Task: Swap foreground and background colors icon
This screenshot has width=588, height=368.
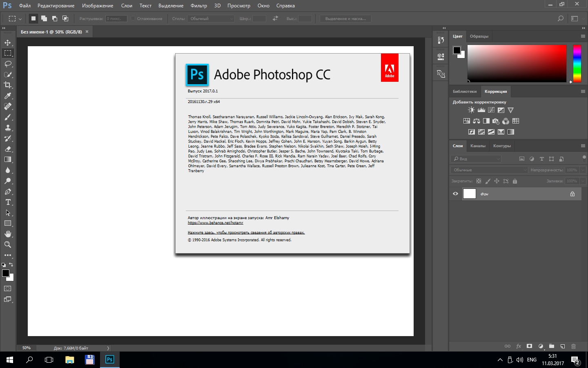Action: tap(11, 265)
